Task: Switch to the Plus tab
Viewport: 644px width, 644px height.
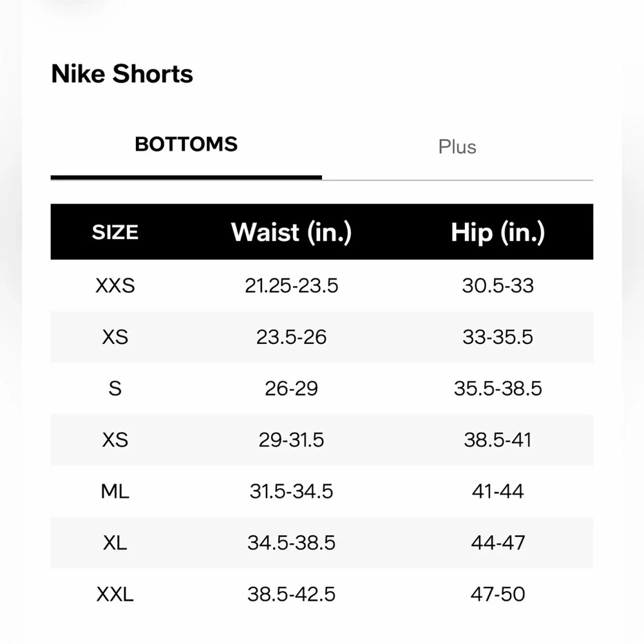Action: coord(457,147)
